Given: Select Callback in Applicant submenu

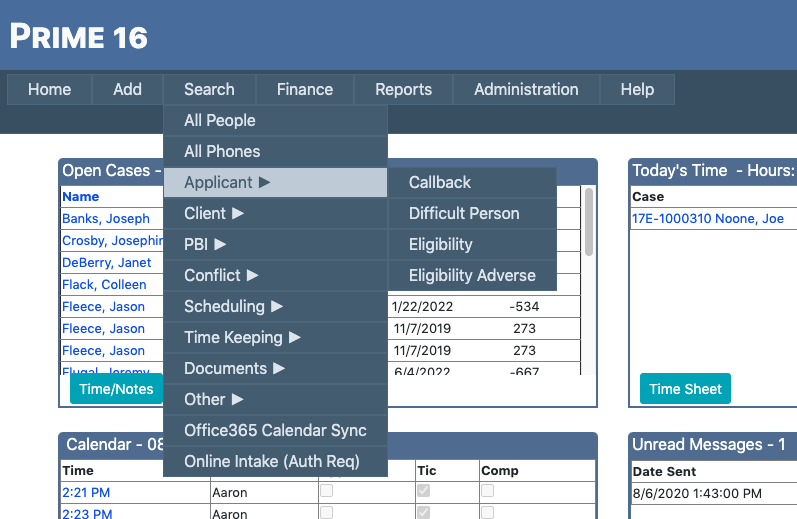Looking at the screenshot, I should (472, 182).
